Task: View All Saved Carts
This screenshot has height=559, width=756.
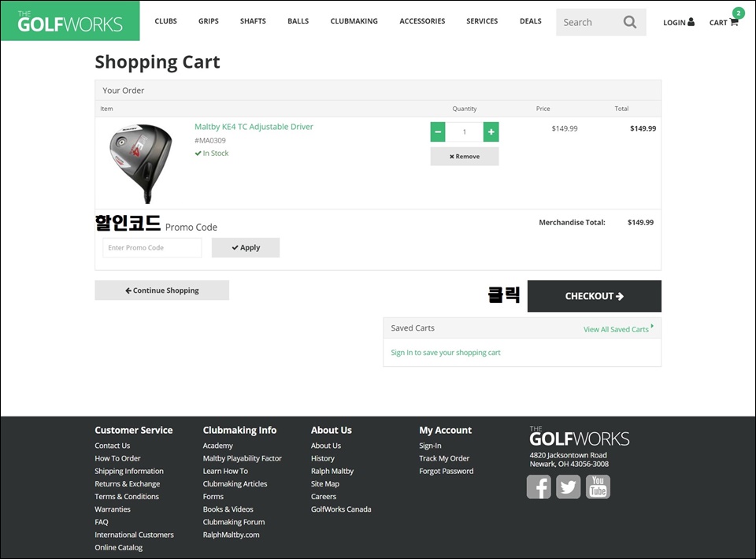Action: pos(618,329)
